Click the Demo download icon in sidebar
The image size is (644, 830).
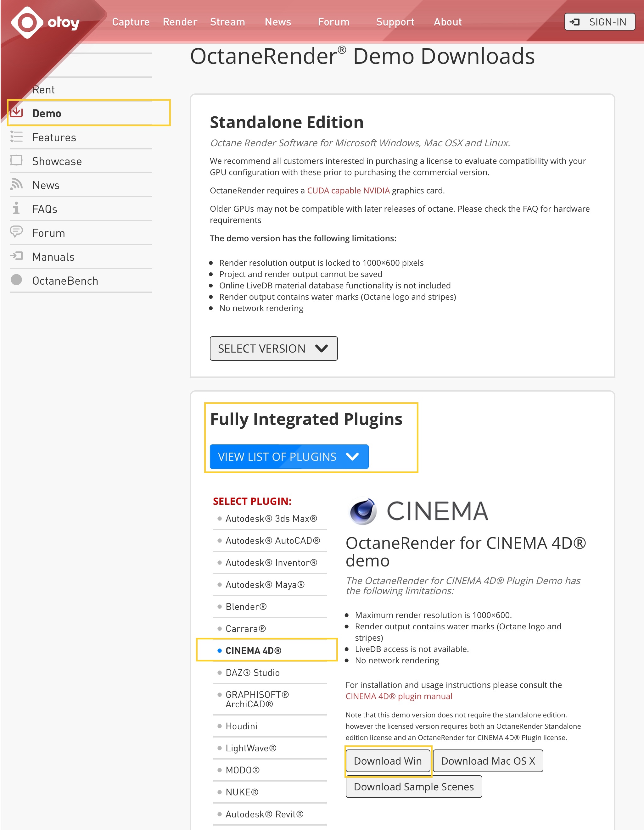click(x=17, y=113)
